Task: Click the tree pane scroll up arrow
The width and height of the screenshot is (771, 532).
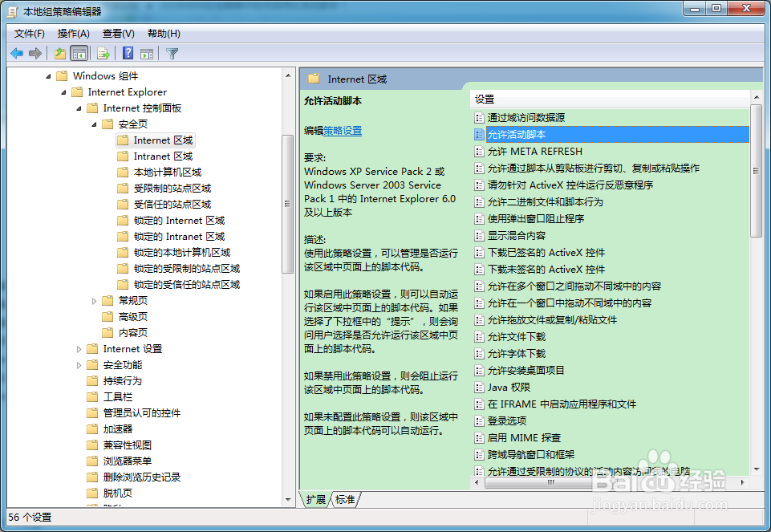Action: coord(288,75)
